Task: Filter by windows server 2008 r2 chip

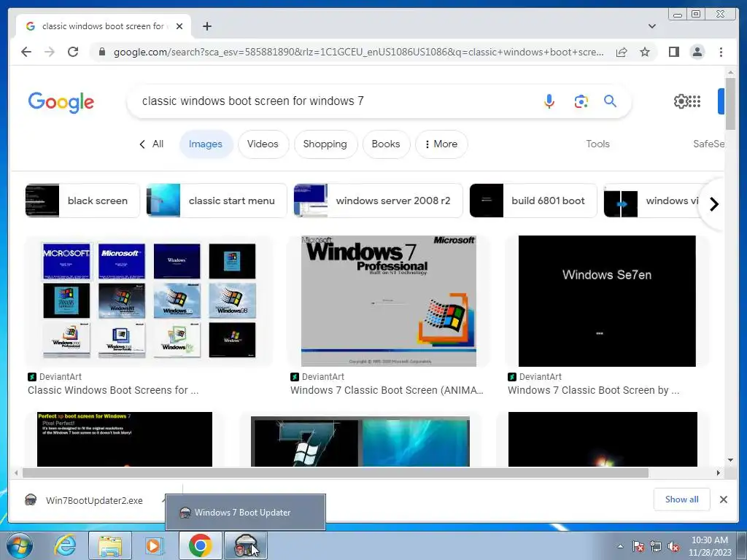Action: point(379,201)
